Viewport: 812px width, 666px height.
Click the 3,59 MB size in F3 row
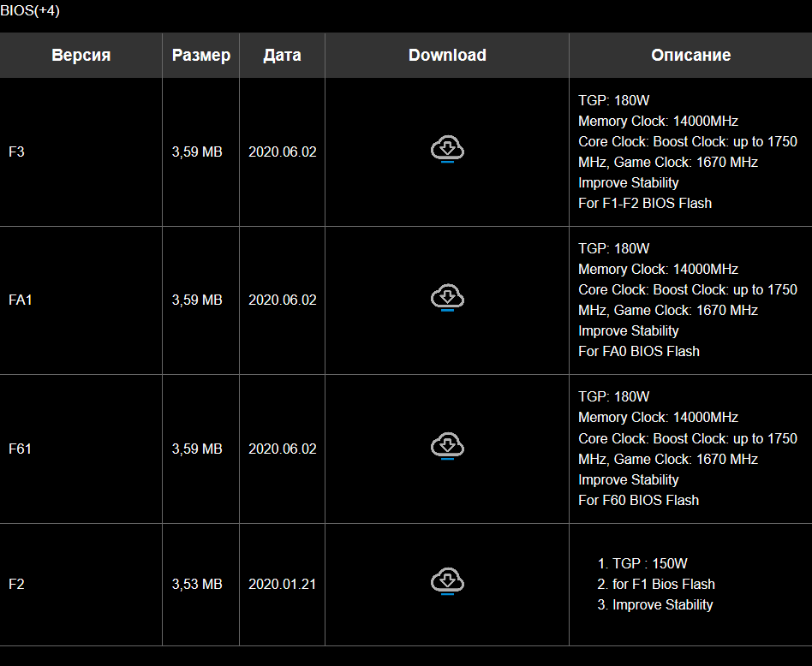point(197,152)
